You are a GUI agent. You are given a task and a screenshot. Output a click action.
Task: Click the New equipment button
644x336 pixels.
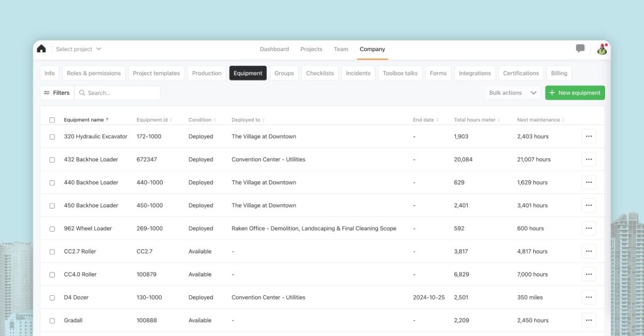coord(575,93)
